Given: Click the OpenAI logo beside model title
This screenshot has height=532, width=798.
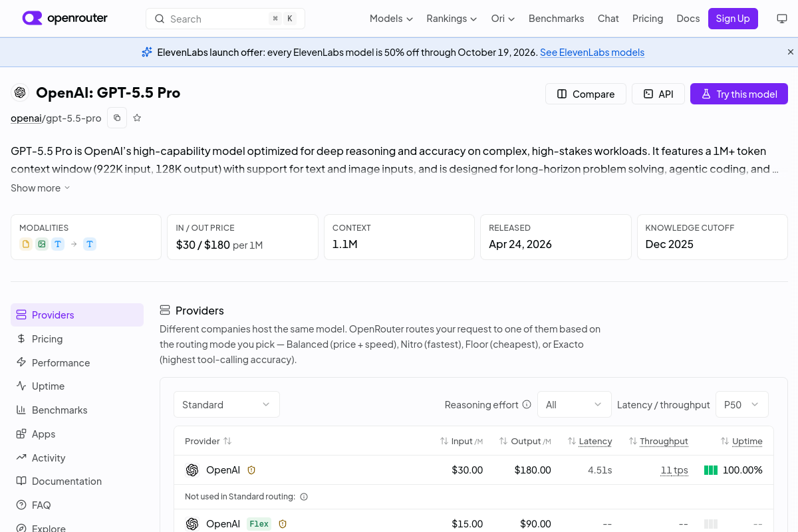Looking at the screenshot, I should coord(20,92).
